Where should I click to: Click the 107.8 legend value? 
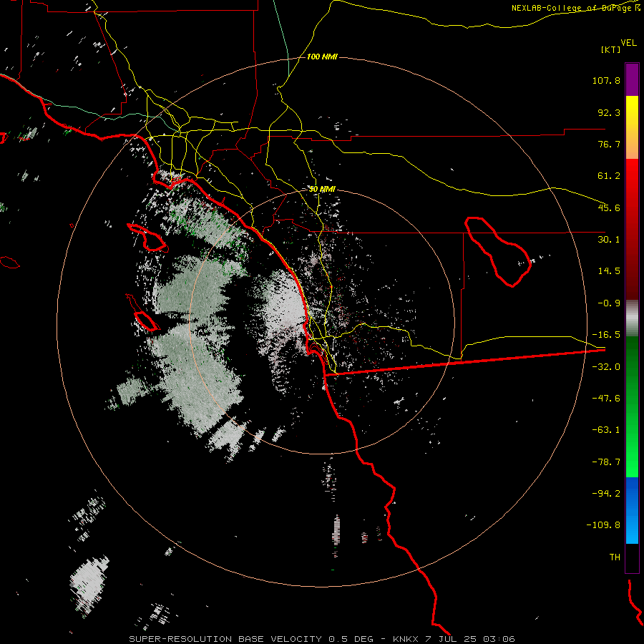pyautogui.click(x=606, y=80)
